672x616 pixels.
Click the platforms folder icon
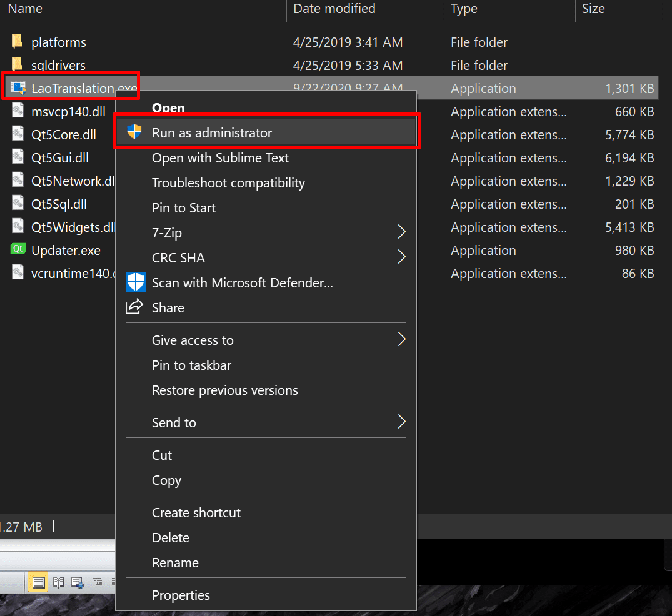click(18, 42)
